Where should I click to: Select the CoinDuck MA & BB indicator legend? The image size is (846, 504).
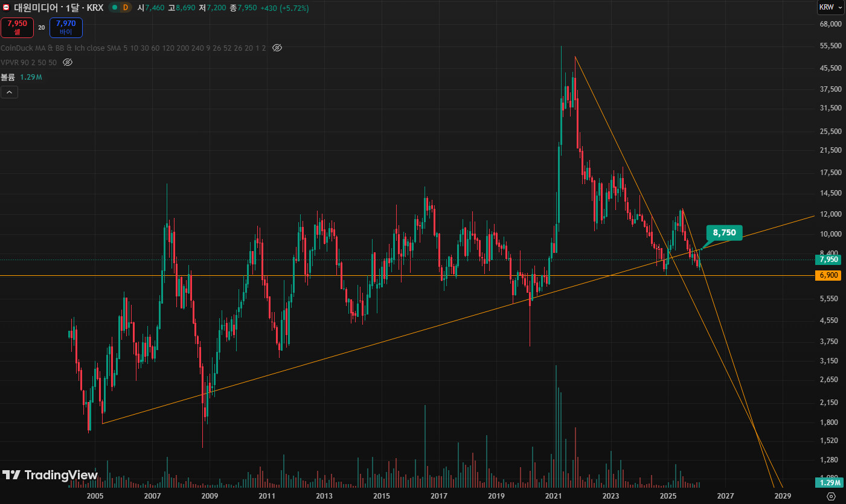tap(133, 48)
